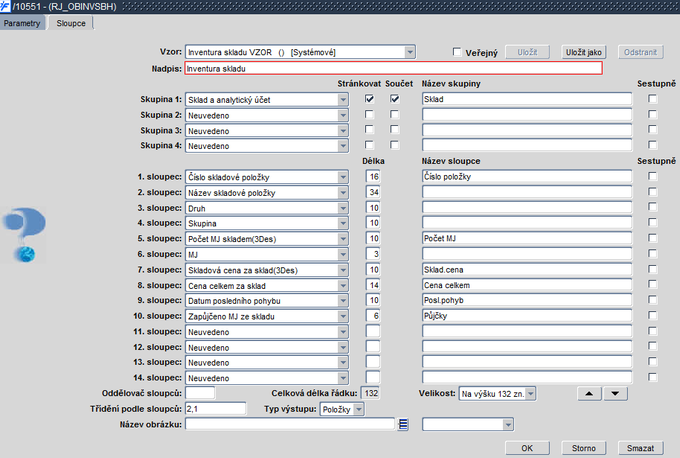Click the blue question mark help icon
The image size is (680, 458).
click(25, 223)
